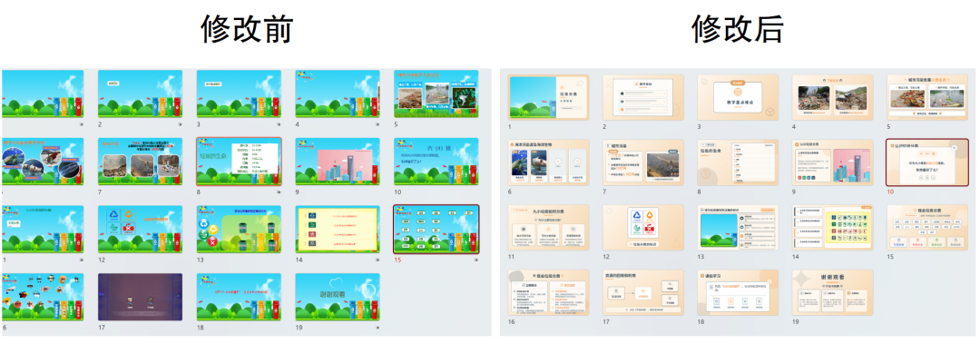The width and height of the screenshot is (980, 344).
Task: Select slide 10 六(4)班 thumbnail in 修改前
Action: pos(436,162)
